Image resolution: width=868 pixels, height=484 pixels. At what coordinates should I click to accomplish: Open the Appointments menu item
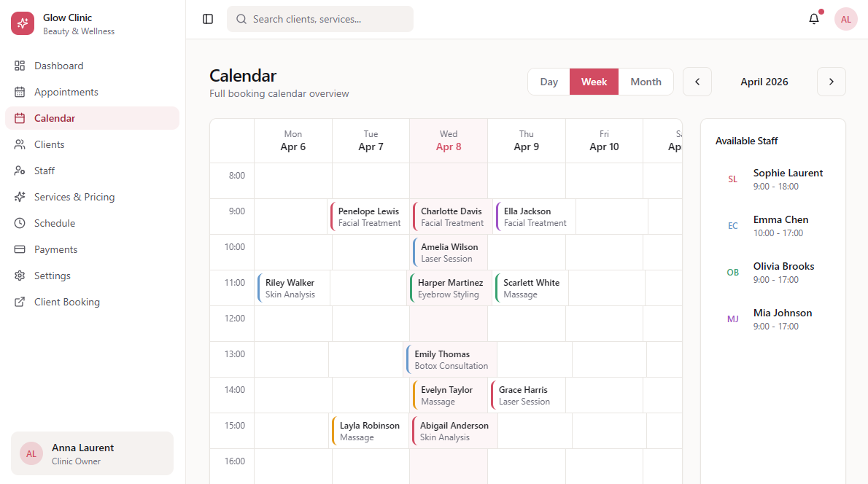[x=66, y=92]
